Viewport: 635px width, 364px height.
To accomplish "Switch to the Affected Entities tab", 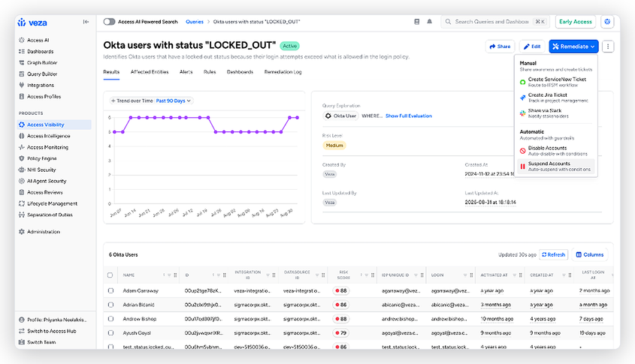I will click(150, 72).
